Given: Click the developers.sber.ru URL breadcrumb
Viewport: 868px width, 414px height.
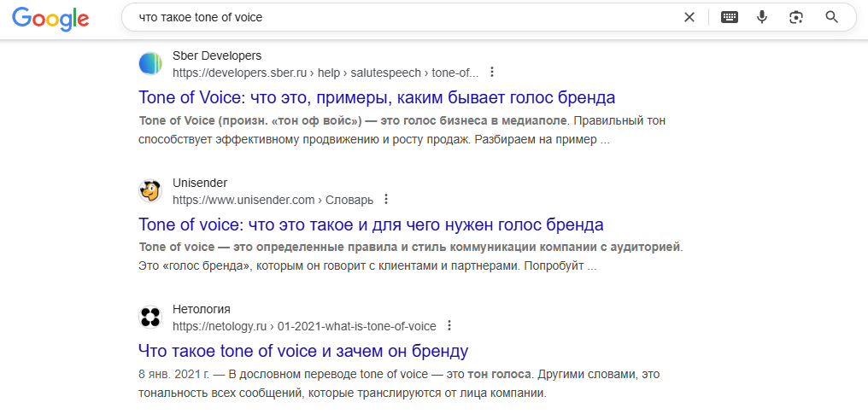Looking at the screenshot, I should pos(325,73).
